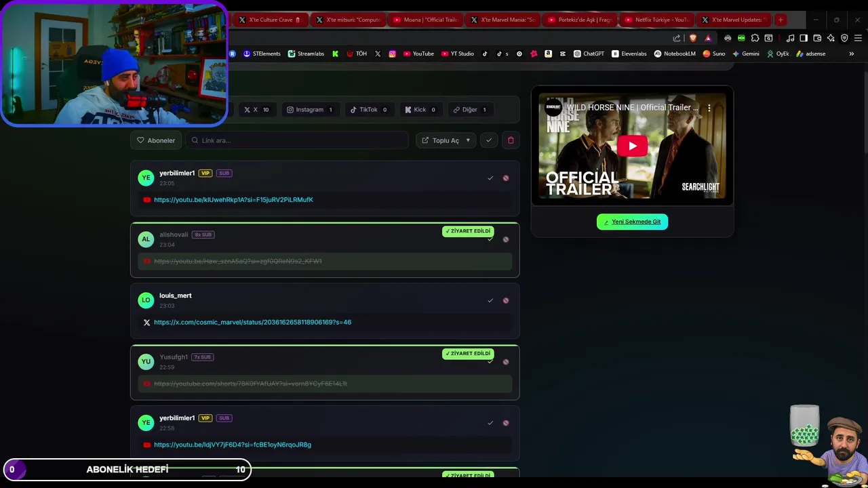The height and width of the screenshot is (488, 868).
Task: Open yerbilimler1 youtu.be/ldjVY7jF6D4 link
Action: [x=233, y=445]
